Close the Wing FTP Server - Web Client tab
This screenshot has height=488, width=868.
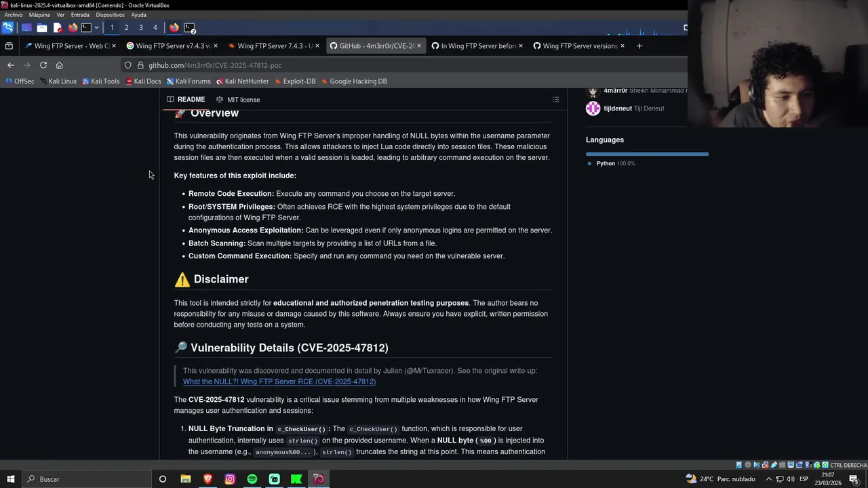point(114,46)
